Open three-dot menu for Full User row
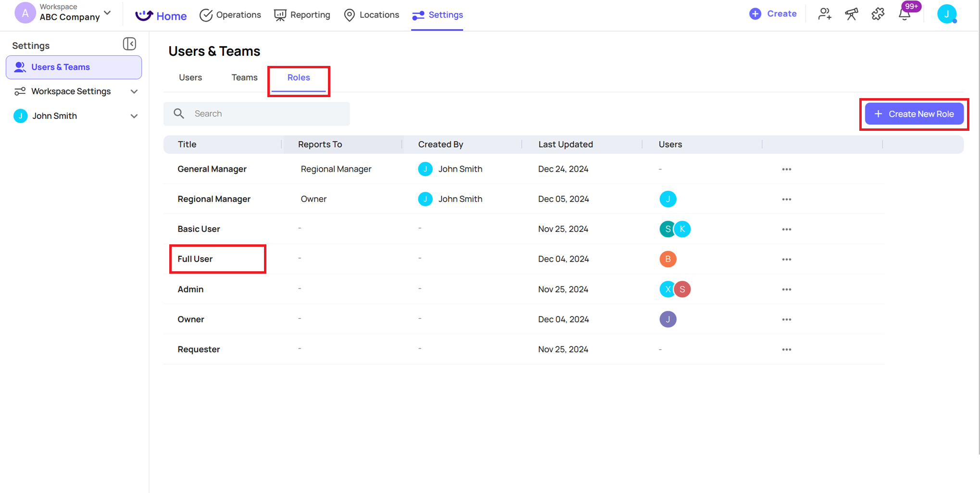Viewport: 980px width, 493px height. pyautogui.click(x=787, y=259)
